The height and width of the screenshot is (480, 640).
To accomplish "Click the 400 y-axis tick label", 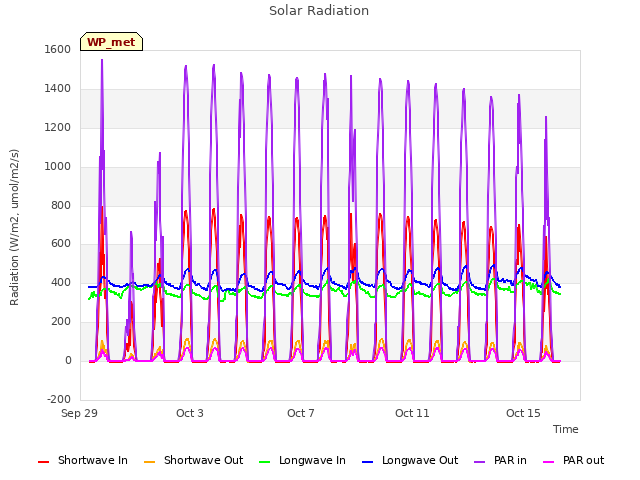I will point(61,283).
